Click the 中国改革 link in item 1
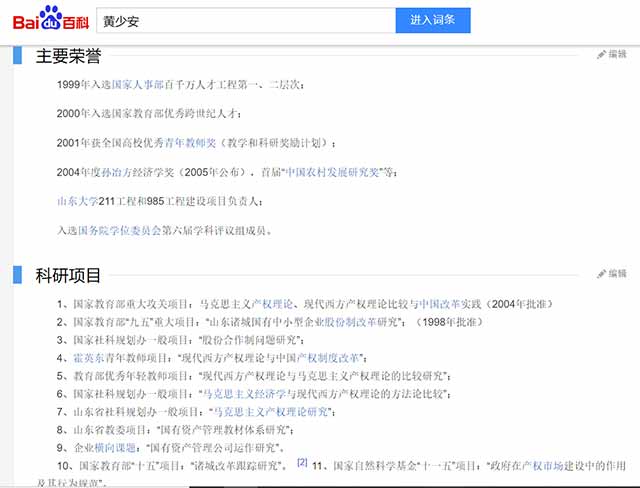Image resolution: width=640 pixels, height=488 pixels. pos(437,304)
